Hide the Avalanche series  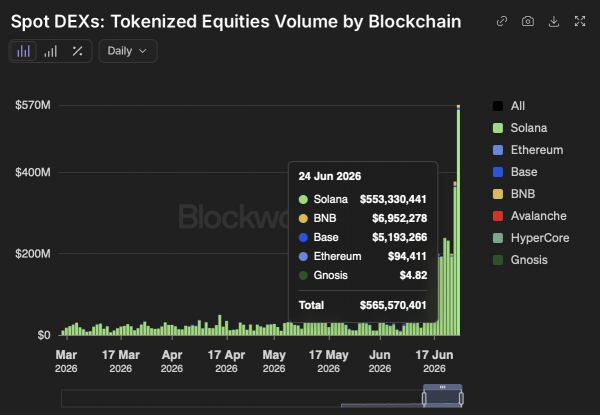530,216
